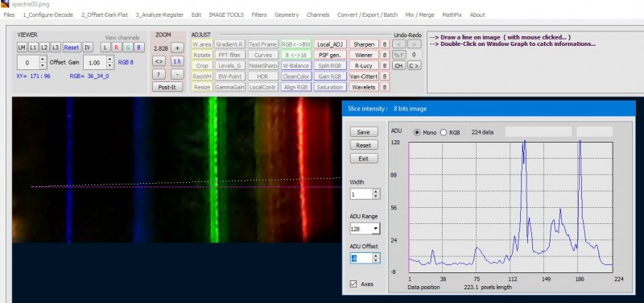Image resolution: width=644 pixels, height=303 pixels.
Task: Open the ADU Range dropdown
Action: [376, 229]
